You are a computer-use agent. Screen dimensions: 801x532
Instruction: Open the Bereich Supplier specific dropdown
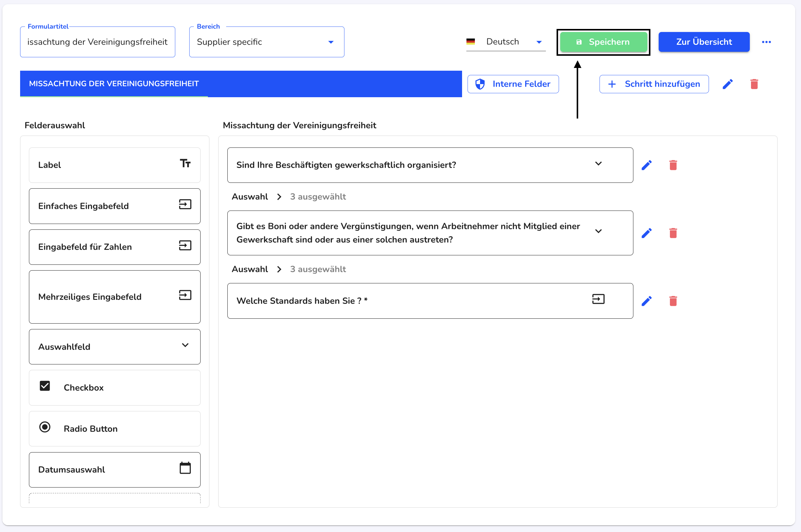tap(266, 42)
